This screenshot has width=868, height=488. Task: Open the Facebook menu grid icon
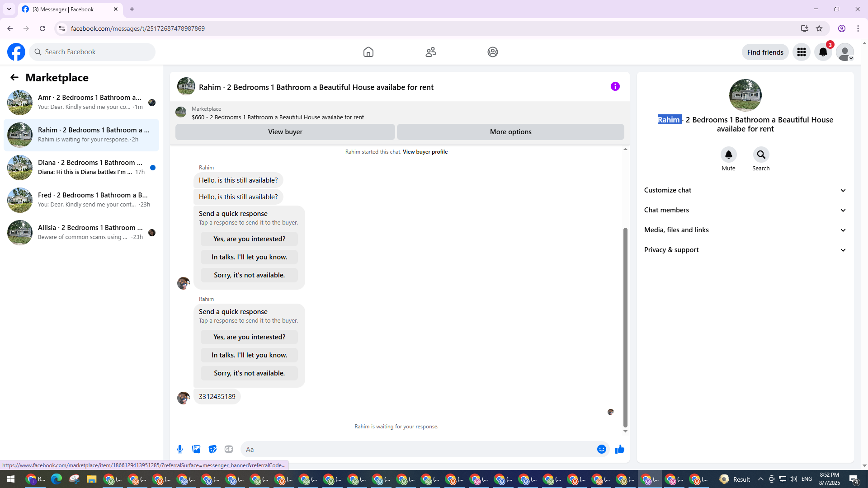point(802,52)
